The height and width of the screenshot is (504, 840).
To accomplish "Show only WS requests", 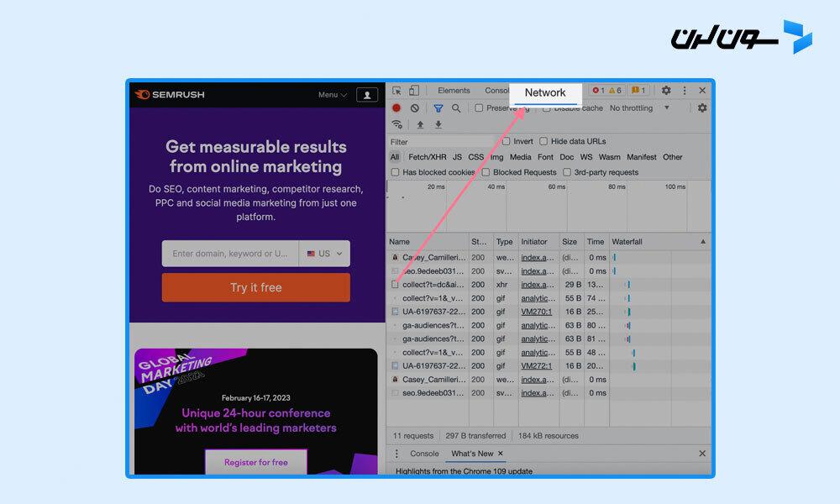I will (586, 157).
